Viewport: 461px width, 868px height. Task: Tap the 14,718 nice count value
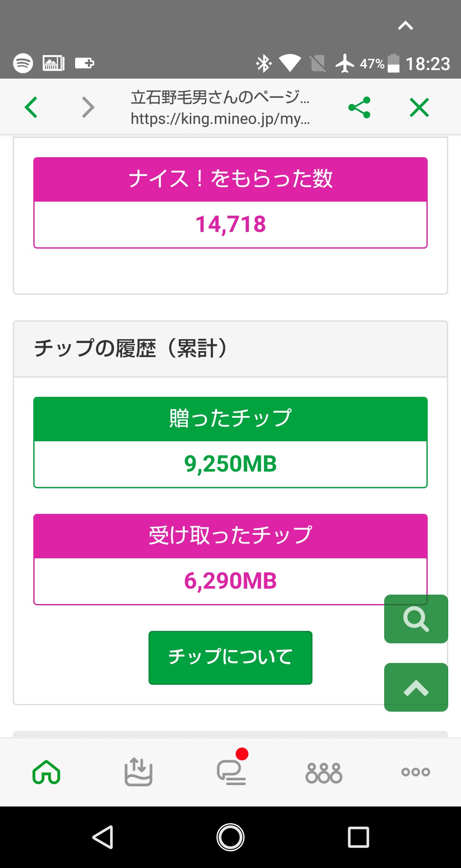230,224
